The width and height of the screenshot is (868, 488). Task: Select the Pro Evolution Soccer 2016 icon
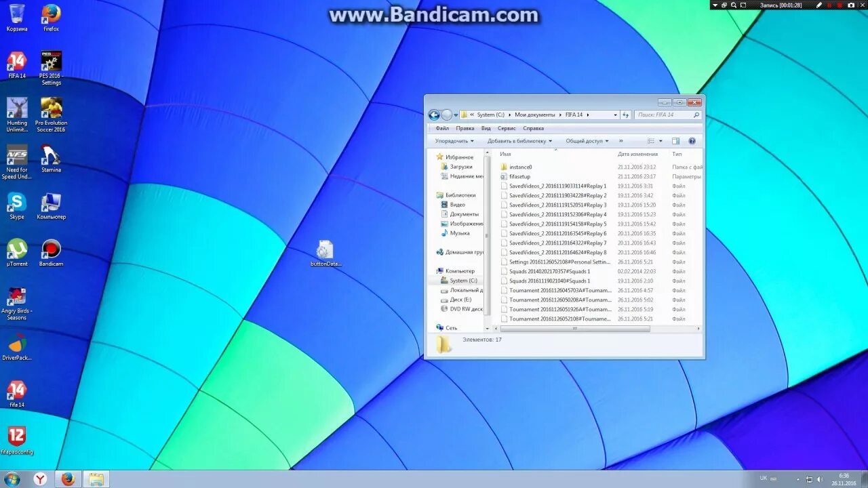point(51,115)
